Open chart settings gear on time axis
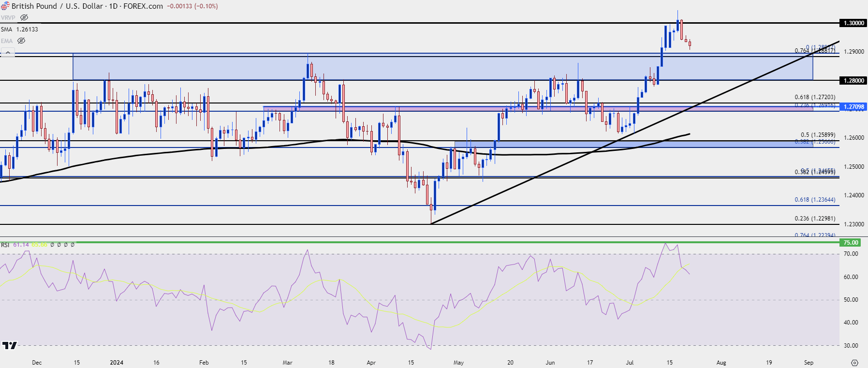Image resolution: width=868 pixels, height=368 pixels. [x=854, y=363]
